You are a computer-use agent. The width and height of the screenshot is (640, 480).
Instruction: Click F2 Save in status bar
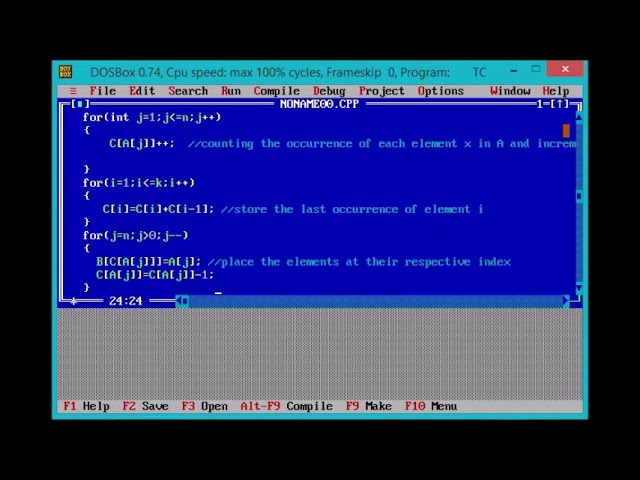pyautogui.click(x=146, y=406)
